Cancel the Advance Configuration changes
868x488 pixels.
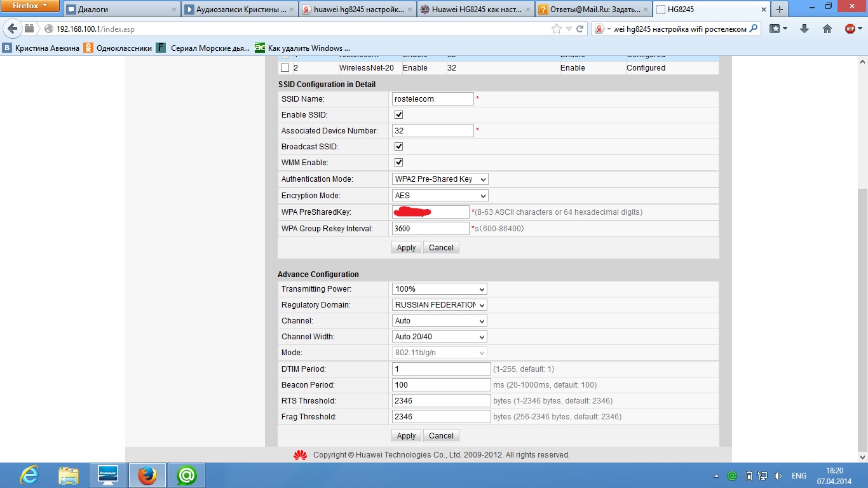(x=441, y=436)
